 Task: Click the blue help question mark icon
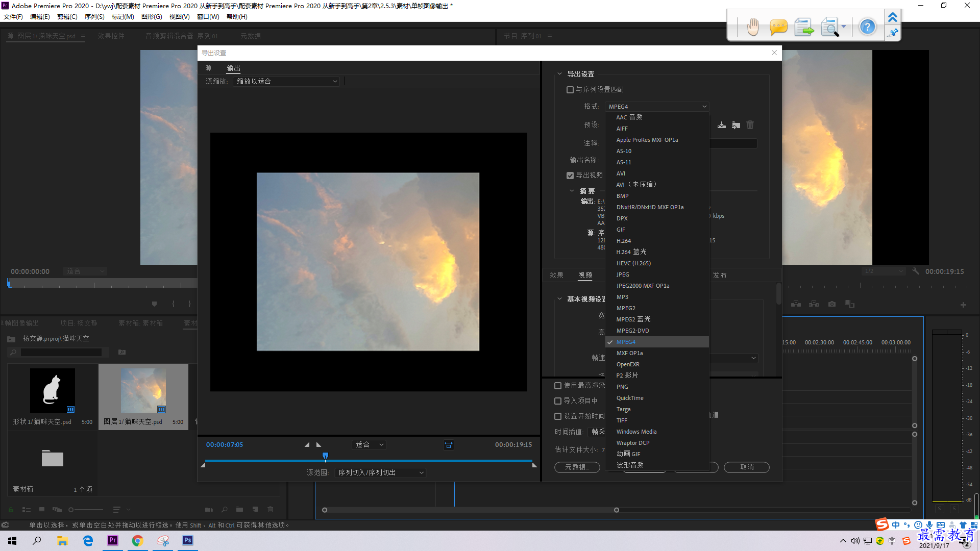(867, 27)
